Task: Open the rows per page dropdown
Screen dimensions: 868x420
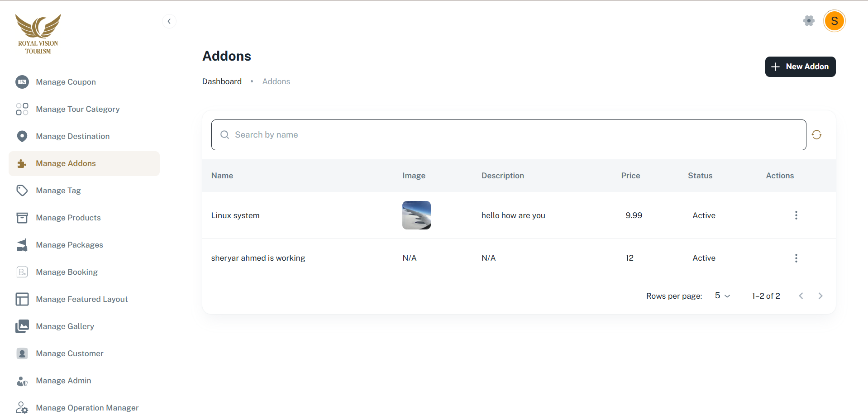Action: [x=722, y=296]
